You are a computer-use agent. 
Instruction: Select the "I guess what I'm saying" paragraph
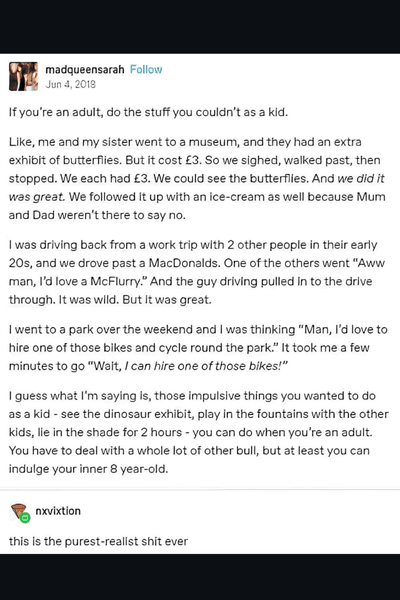tap(199, 432)
